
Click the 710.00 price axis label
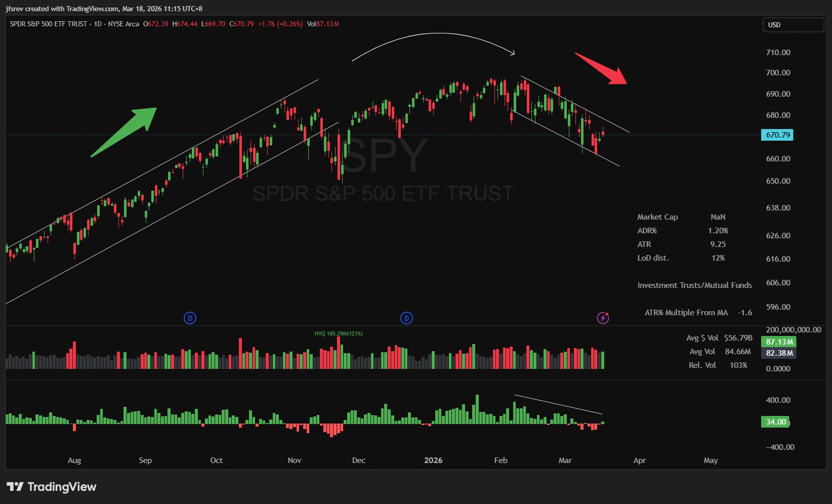click(x=778, y=53)
